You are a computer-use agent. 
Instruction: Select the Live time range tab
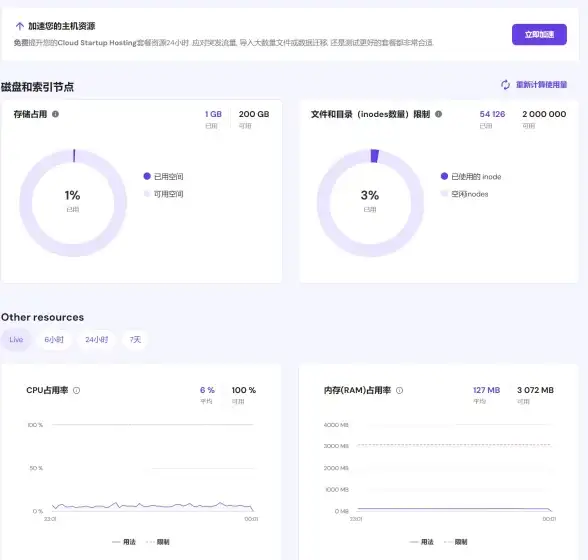coord(16,340)
